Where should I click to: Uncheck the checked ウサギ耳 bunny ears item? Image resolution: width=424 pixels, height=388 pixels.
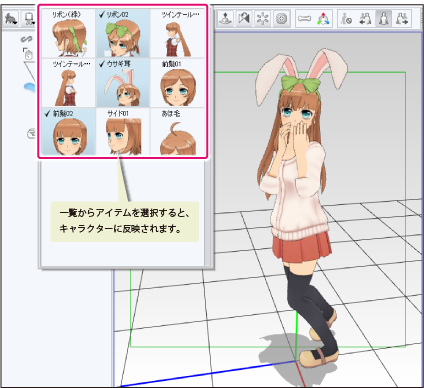point(123,83)
